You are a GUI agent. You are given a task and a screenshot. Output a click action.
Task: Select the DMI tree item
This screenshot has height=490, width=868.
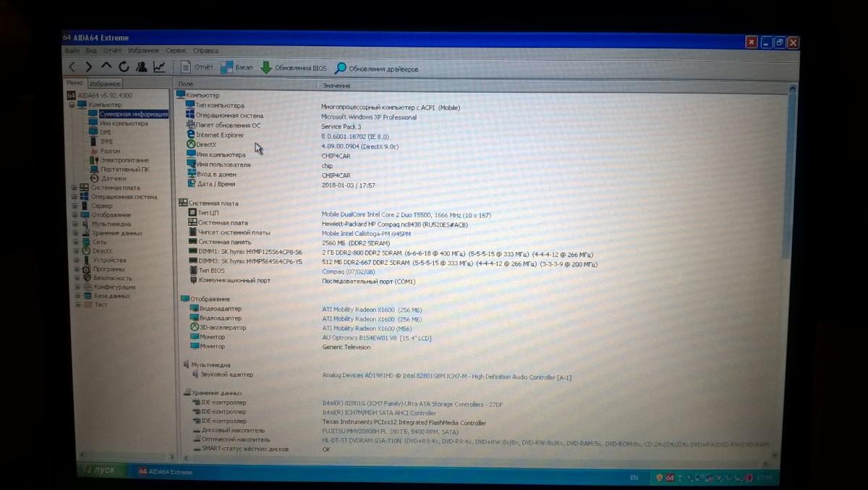(x=106, y=132)
